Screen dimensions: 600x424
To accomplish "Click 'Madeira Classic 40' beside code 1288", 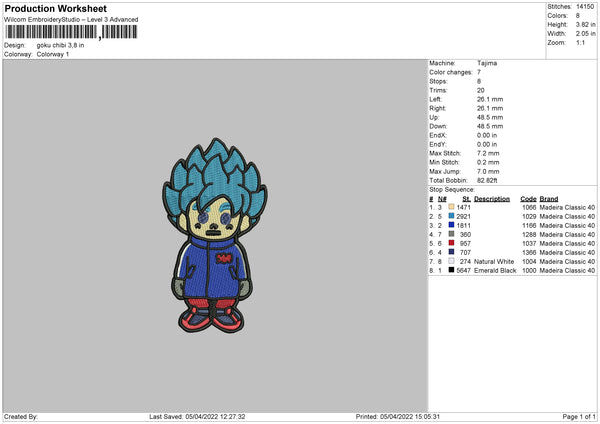I will [x=567, y=235].
